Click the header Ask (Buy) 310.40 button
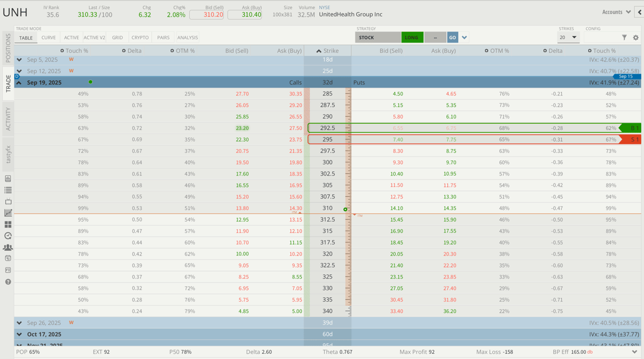The width and height of the screenshot is (644, 359). point(245,15)
